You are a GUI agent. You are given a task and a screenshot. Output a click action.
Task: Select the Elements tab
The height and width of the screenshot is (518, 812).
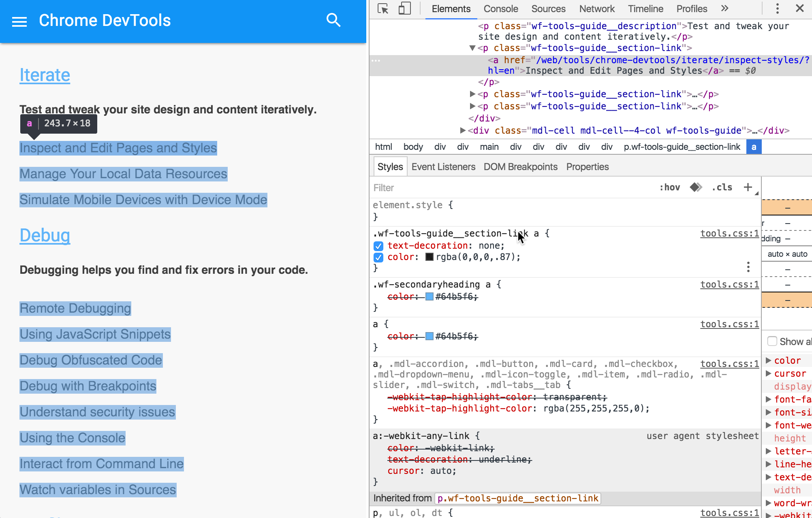451,9
